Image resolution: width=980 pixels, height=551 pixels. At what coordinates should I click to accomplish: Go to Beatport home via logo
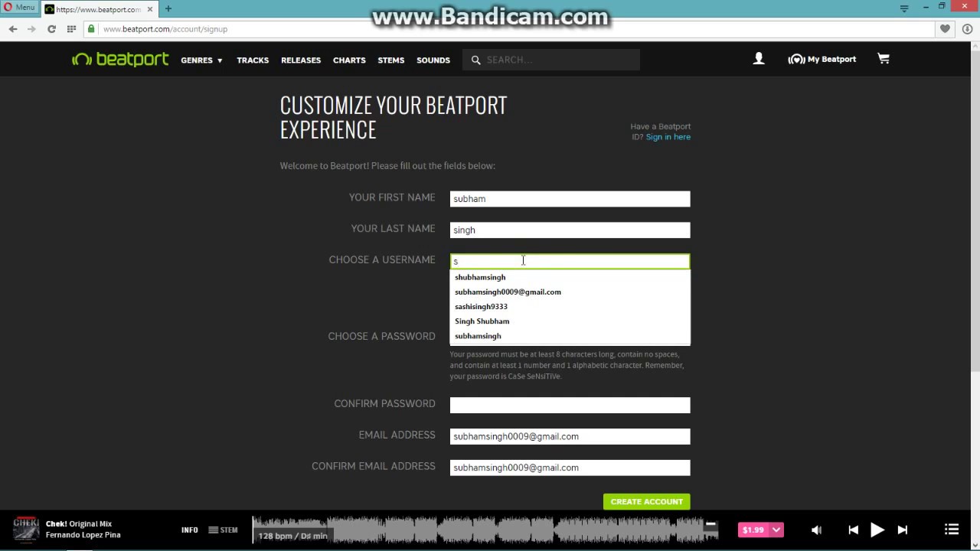tap(120, 60)
